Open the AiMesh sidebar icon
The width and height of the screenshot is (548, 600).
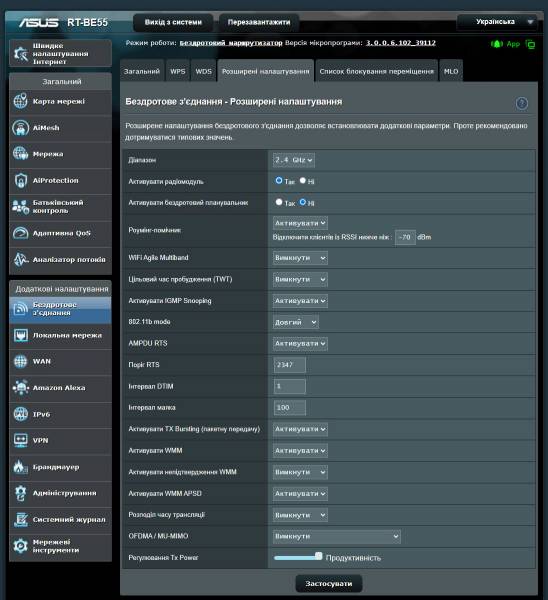pos(21,128)
